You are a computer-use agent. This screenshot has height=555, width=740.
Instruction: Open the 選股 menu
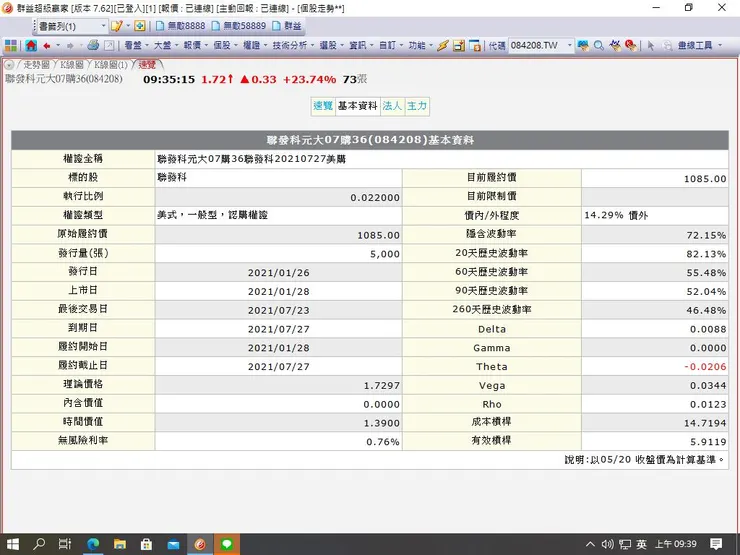[331, 45]
